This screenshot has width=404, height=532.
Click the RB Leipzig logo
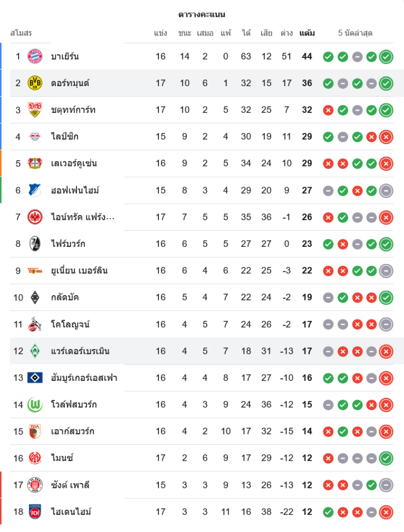click(35, 137)
